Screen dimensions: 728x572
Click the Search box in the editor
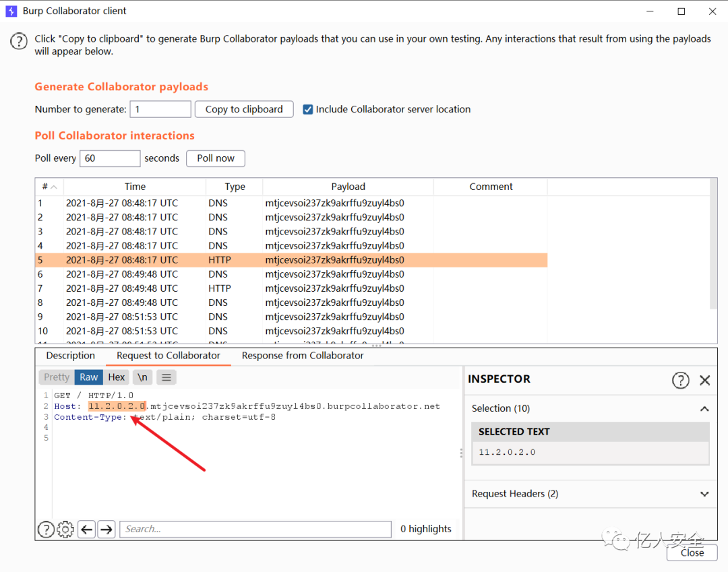(255, 529)
